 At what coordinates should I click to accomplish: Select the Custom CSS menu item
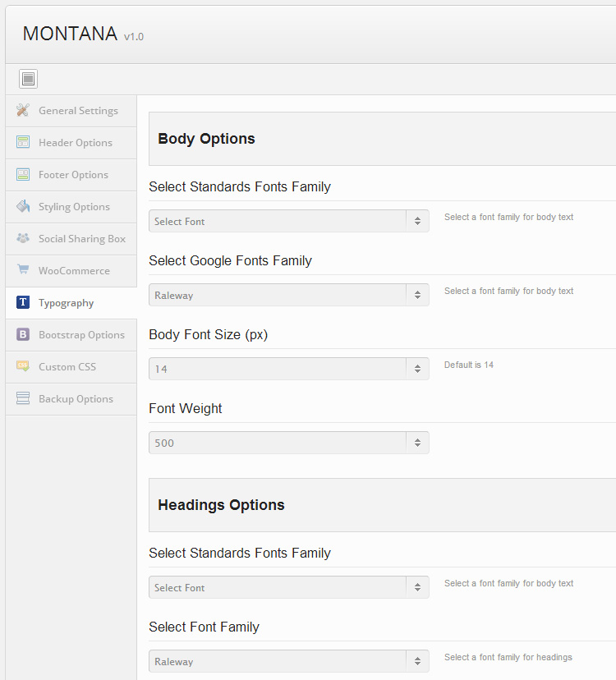67,367
